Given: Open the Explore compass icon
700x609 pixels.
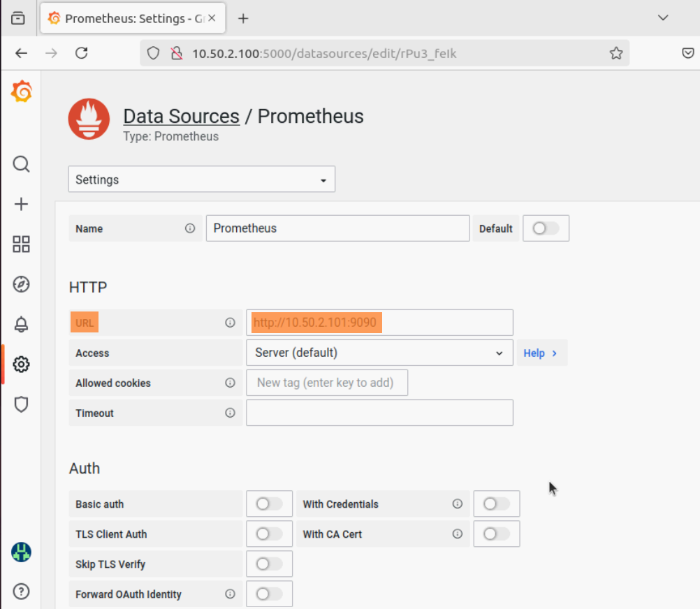Looking at the screenshot, I should (21, 284).
